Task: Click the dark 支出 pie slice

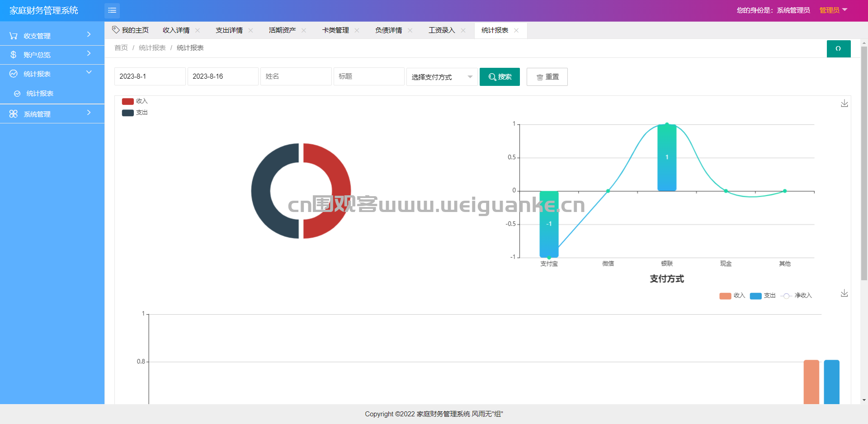Action: (261, 191)
